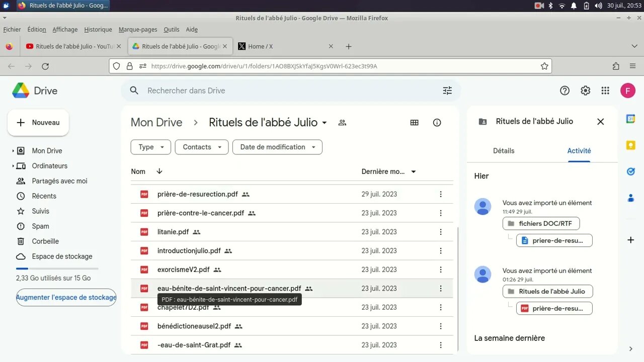
Task: Switch to the Home / X browser tab
Action: pos(285,46)
